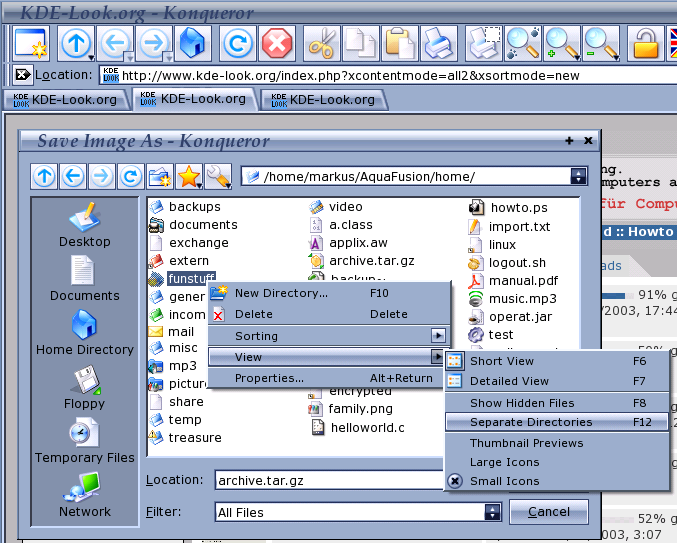Click the dialog Location filename field

(x=329, y=480)
